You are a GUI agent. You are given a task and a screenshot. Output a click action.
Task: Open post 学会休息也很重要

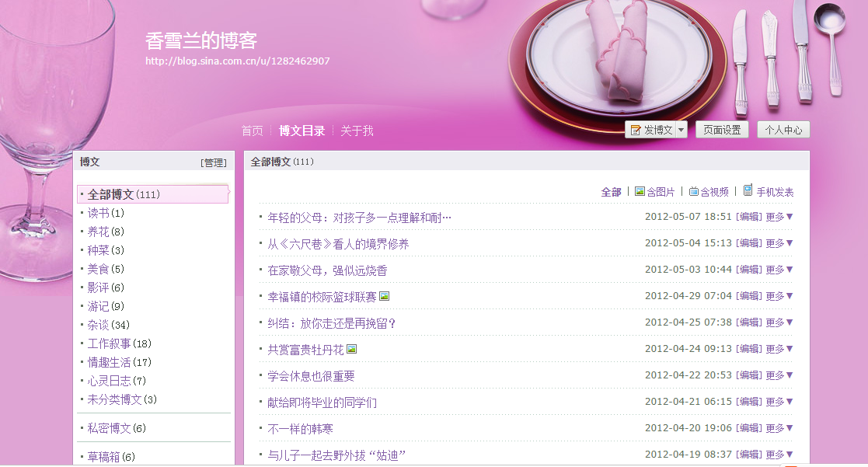pos(311,376)
